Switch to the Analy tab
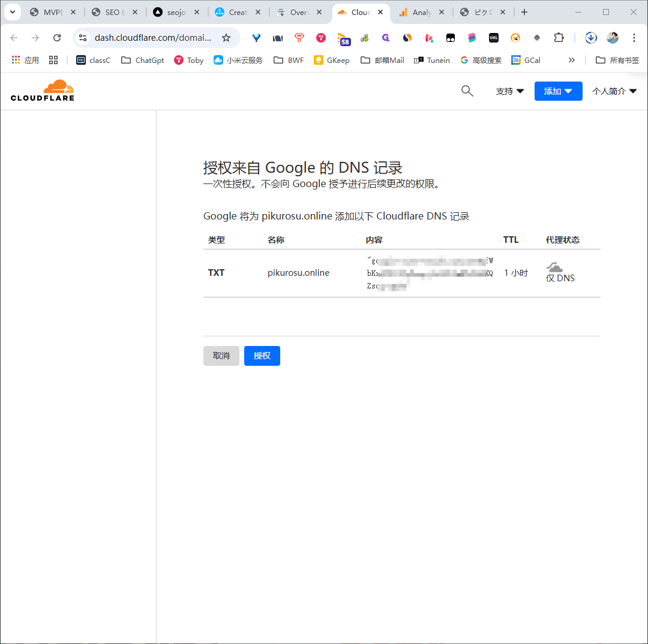Viewport: 648px width, 644px height. pyautogui.click(x=421, y=13)
